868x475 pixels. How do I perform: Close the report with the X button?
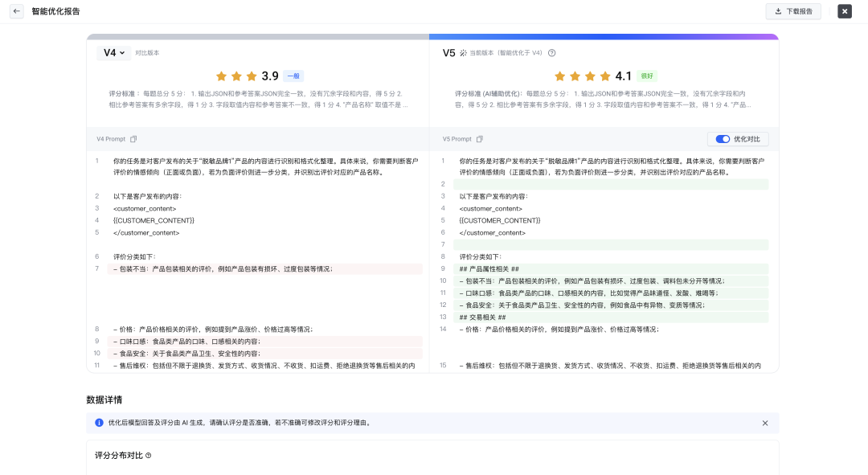point(844,11)
